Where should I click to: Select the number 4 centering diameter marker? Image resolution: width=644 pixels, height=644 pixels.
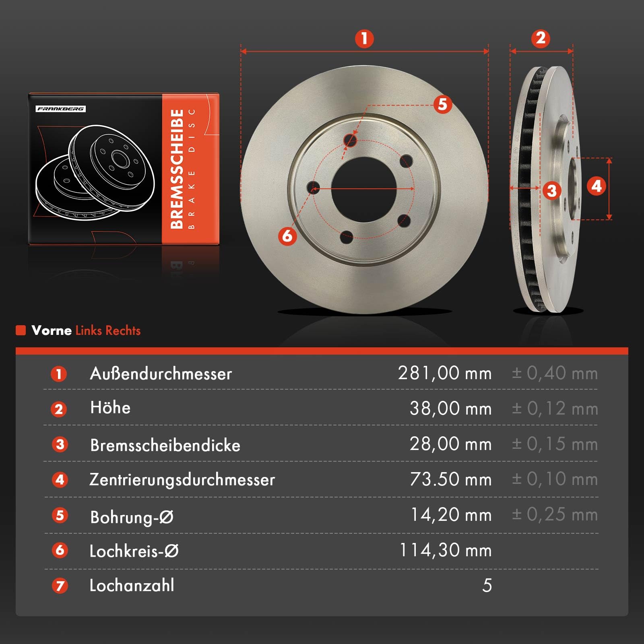(597, 186)
